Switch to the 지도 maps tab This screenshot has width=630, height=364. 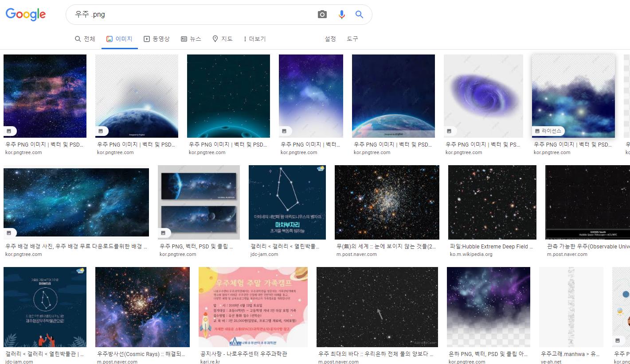coord(223,39)
